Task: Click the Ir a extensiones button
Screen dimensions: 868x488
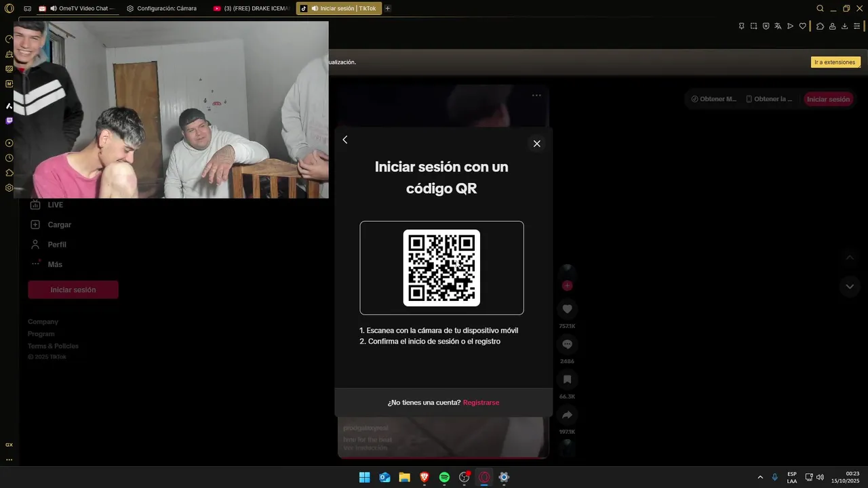Action: click(835, 62)
